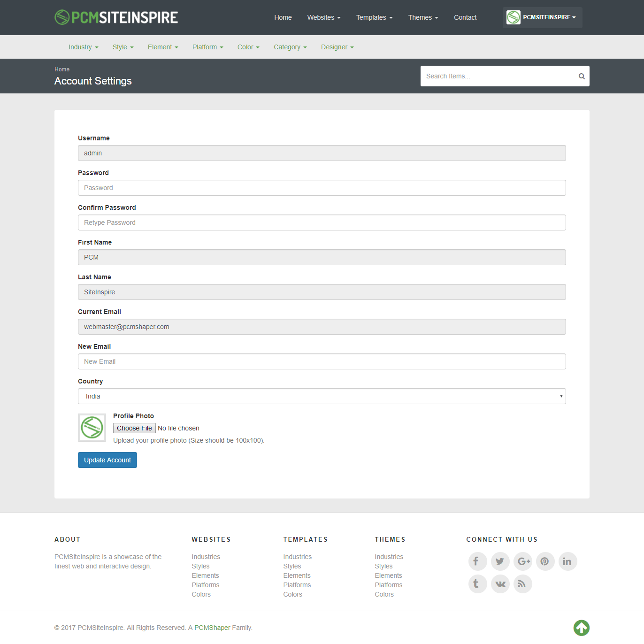The width and height of the screenshot is (644, 644).
Task: Open Styles under Templates footer
Action: tap(292, 566)
